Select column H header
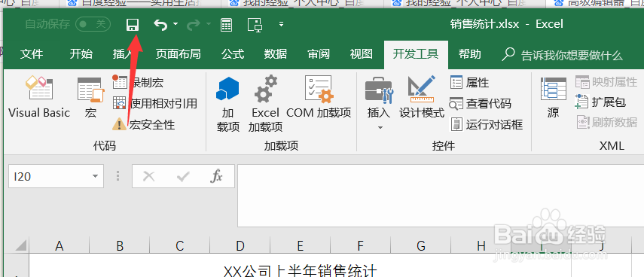The height and width of the screenshot is (277, 644). (x=481, y=246)
